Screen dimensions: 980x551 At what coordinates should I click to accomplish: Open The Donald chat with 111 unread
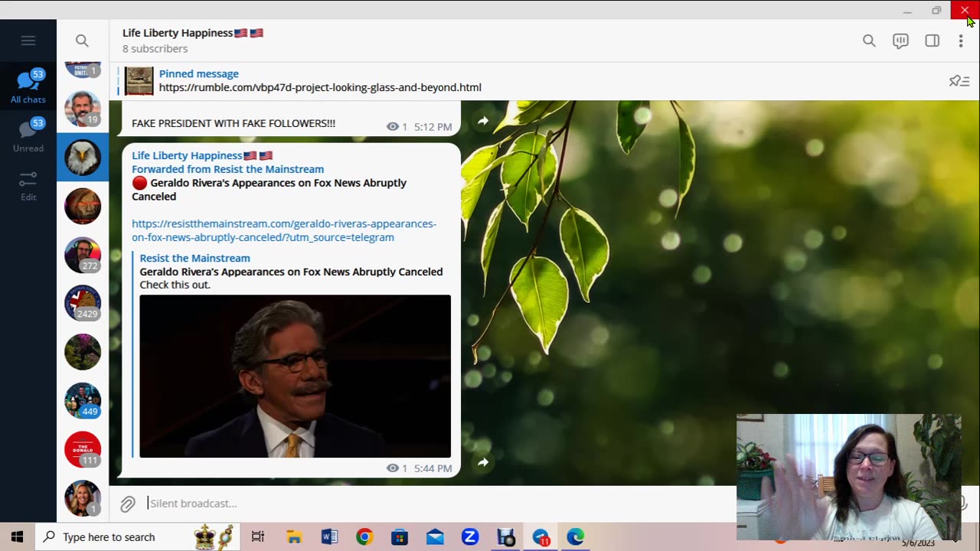(x=83, y=449)
